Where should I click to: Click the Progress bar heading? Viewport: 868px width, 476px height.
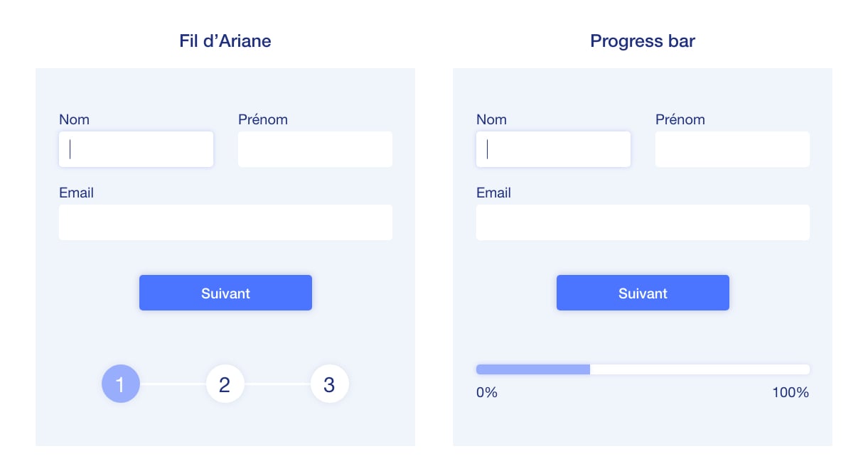tap(643, 41)
